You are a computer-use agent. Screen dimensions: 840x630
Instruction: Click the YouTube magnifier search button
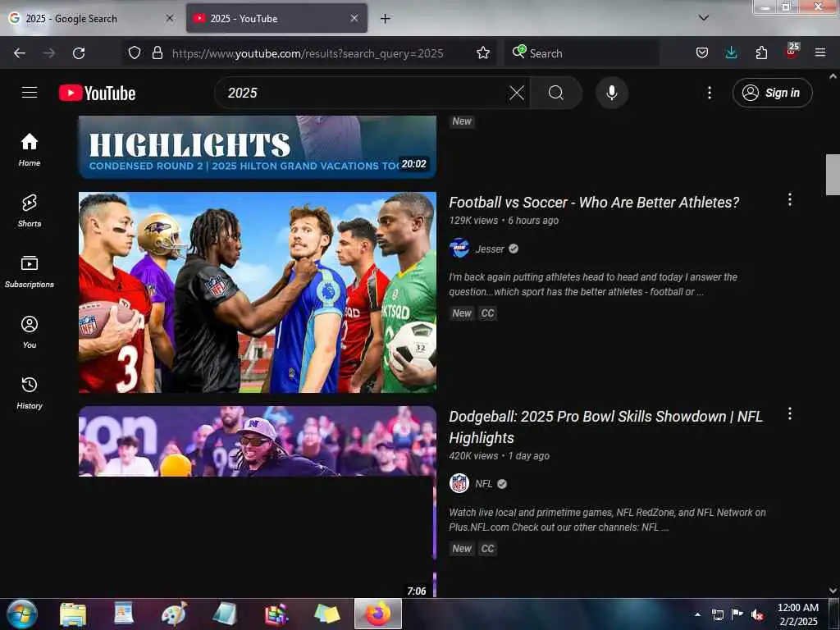click(x=556, y=93)
